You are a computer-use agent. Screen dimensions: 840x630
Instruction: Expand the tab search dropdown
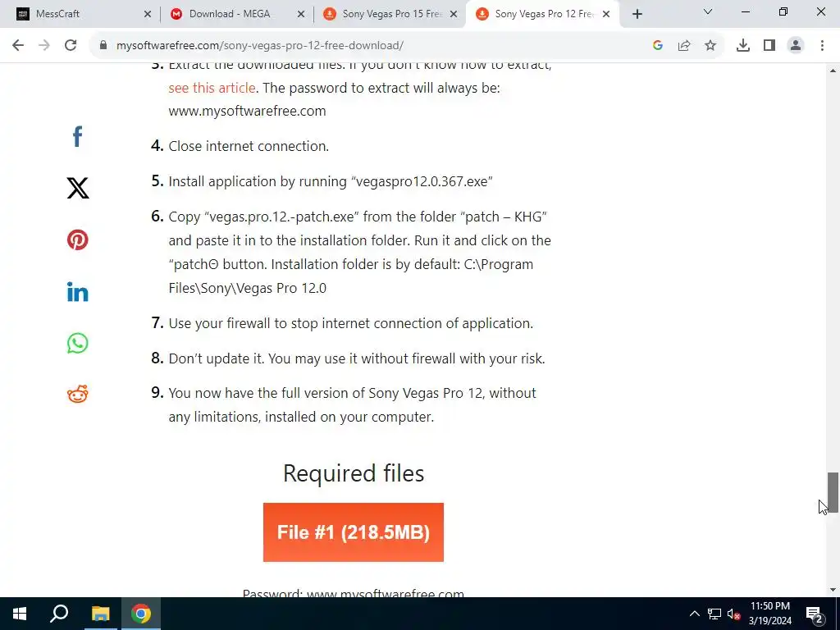pos(708,11)
